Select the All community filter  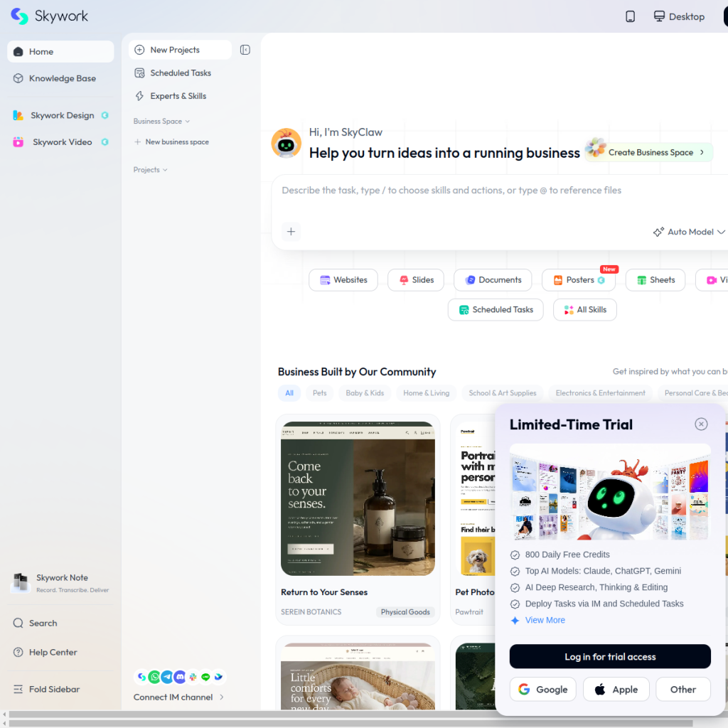pos(289,392)
